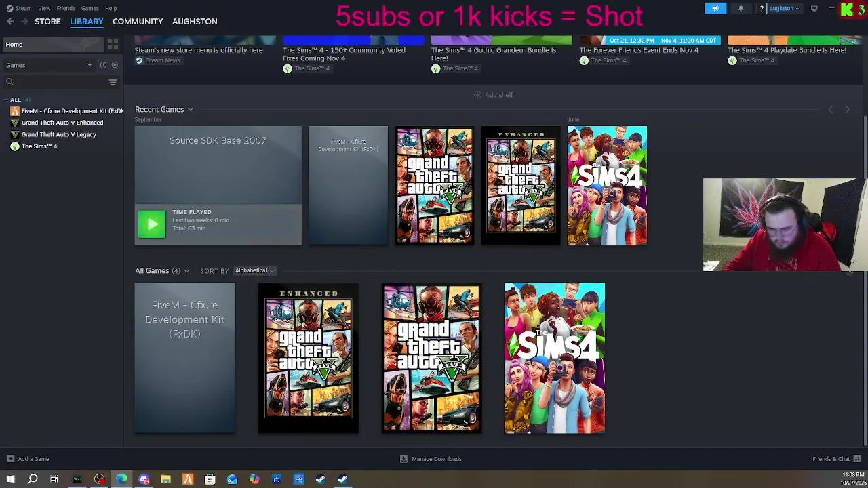The width and height of the screenshot is (868, 488).
Task: Open Discord from taskbar
Action: click(x=144, y=479)
